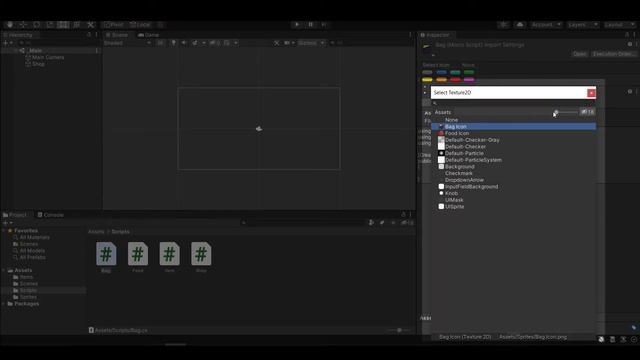
Task: Choose the yellow label icon swatch
Action: click(427, 80)
